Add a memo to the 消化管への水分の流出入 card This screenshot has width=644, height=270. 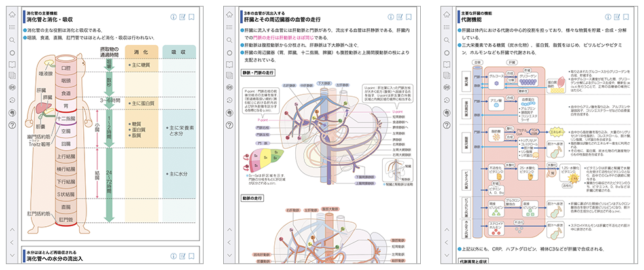(183, 256)
